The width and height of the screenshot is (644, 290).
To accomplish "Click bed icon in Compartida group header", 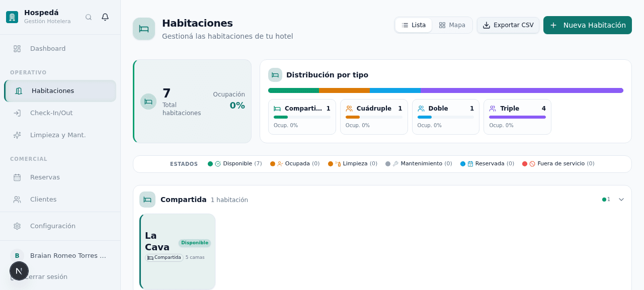I will point(147,200).
